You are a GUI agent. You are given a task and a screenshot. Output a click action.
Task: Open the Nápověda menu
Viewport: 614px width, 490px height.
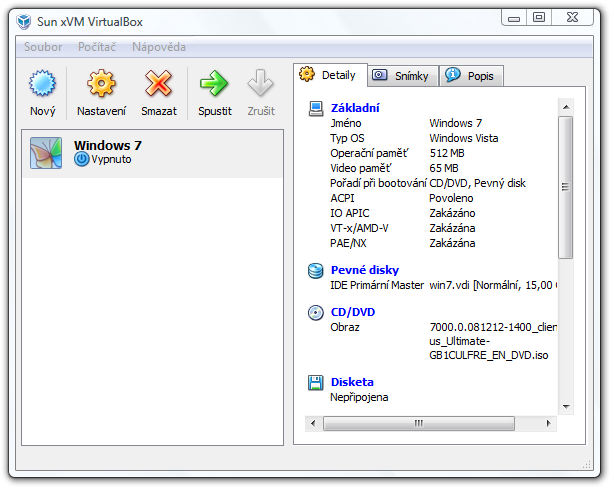tap(159, 47)
